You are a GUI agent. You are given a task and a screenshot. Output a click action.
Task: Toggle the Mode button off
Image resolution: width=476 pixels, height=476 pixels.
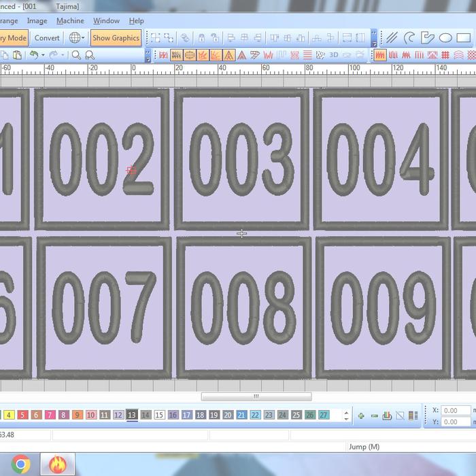point(14,38)
